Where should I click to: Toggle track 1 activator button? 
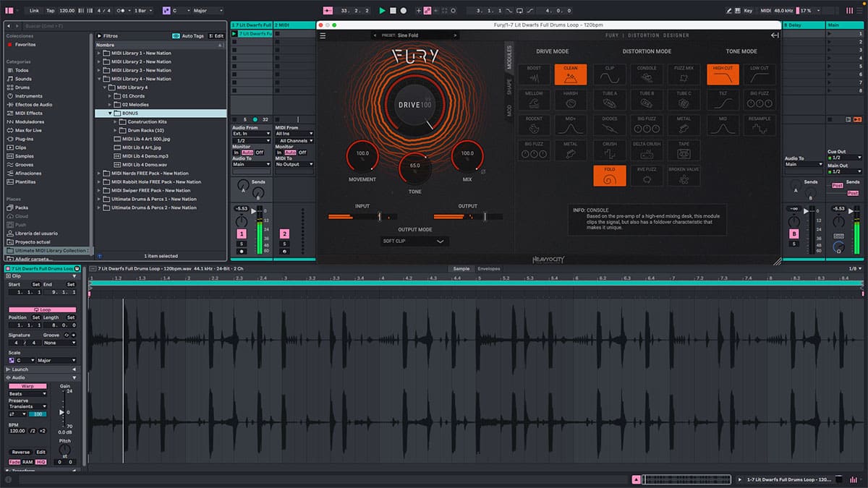tap(242, 234)
